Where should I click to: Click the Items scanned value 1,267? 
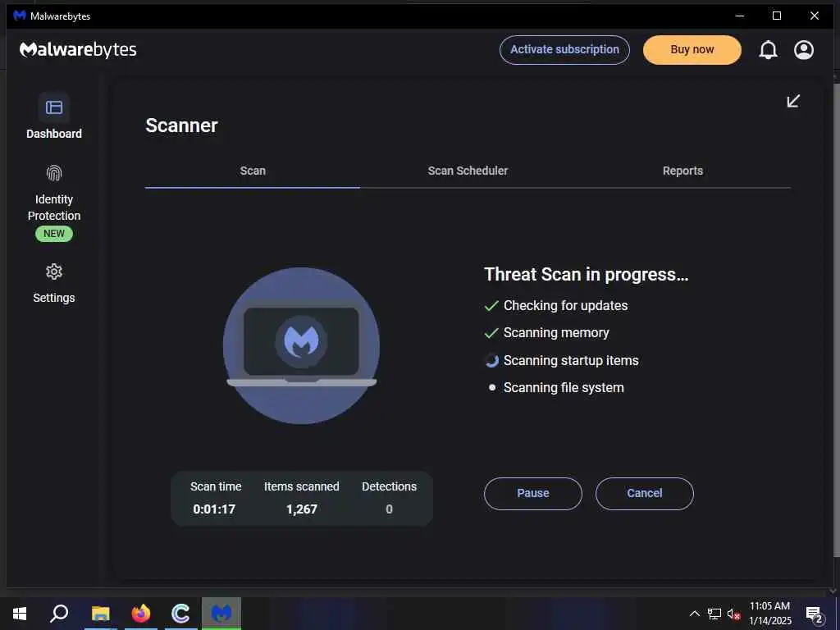pos(302,509)
